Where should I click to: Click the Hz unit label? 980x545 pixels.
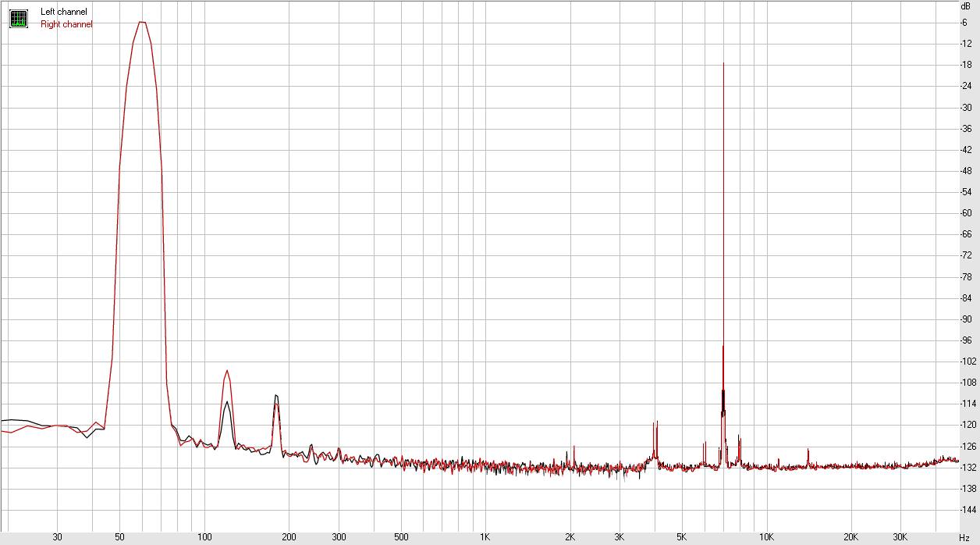point(964,537)
